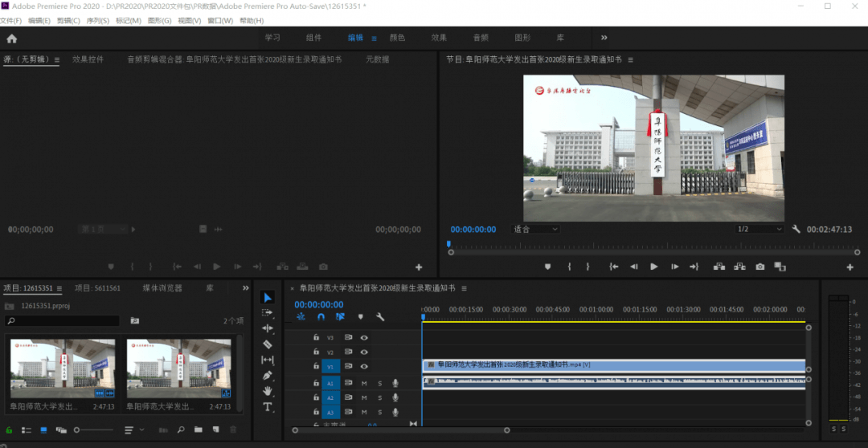Adjust Project panel thumbnail zoom slider
Image resolution: width=868 pixels, height=448 pixels.
coord(93,430)
